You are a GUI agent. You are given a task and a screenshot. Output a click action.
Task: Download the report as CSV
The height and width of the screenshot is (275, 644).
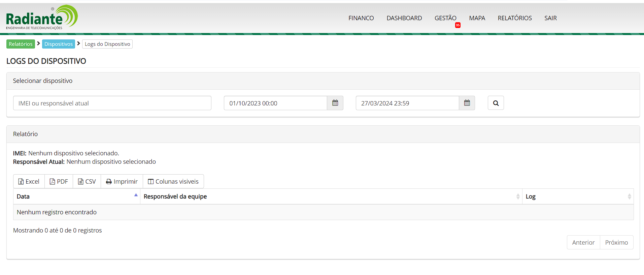(x=87, y=182)
